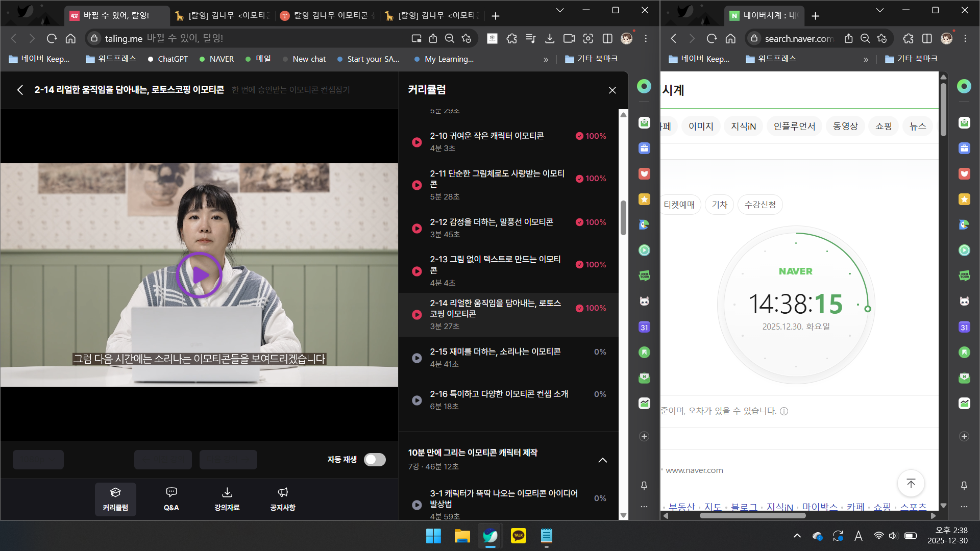Screen dimensions: 980x551
Task: Expand hidden bookmarks chevron in left browser
Action: pos(546,60)
